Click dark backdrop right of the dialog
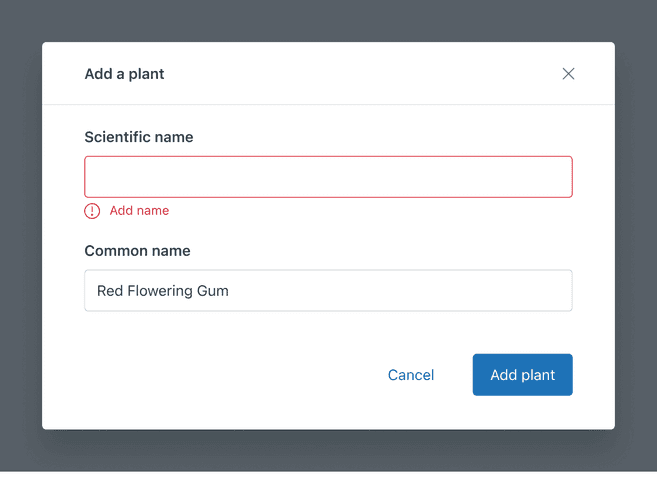Screen dimensions: 657x480 point(636,240)
